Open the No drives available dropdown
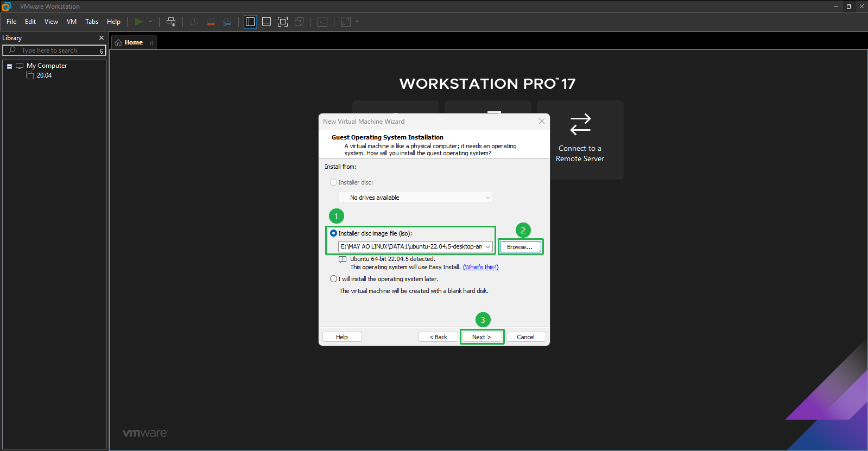This screenshot has height=451, width=868. click(415, 198)
